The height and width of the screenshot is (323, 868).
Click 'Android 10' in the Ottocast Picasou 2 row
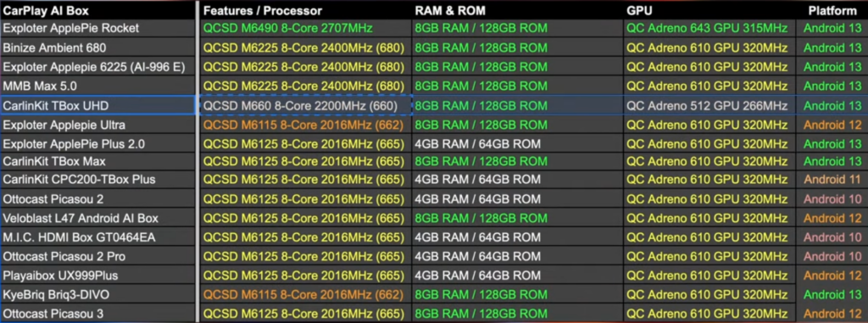click(x=832, y=198)
